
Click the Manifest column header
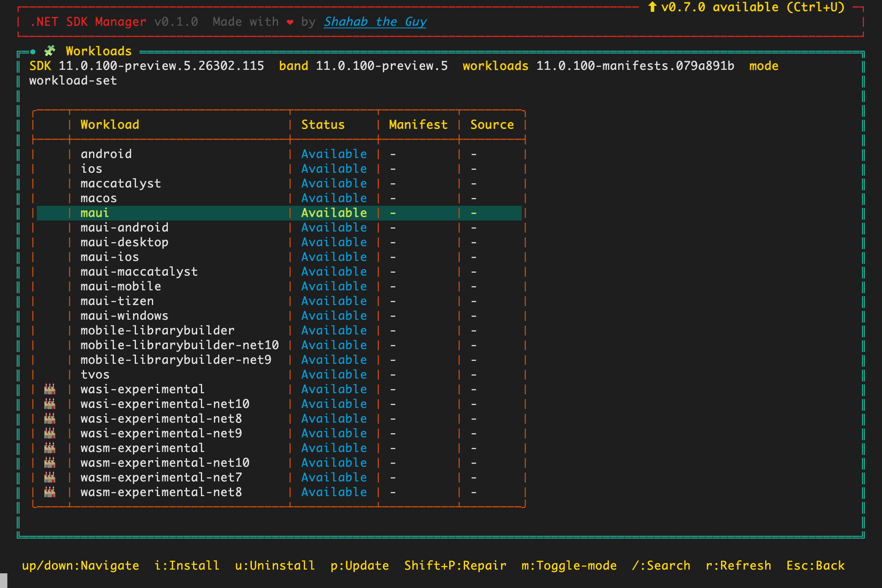(x=419, y=125)
